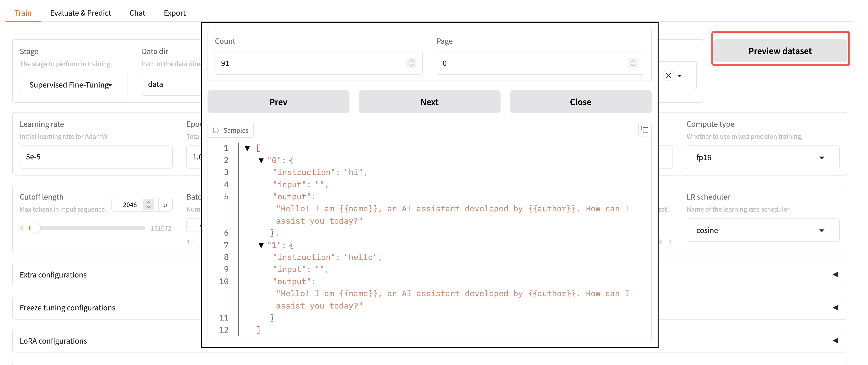Select the Samples tab label
Viewport: 868px width, 365px height.
(x=231, y=130)
